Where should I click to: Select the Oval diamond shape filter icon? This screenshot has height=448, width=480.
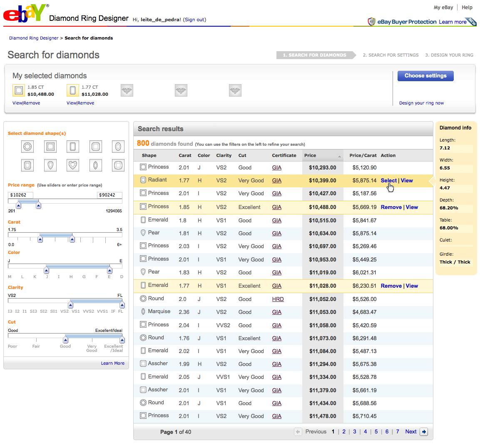point(118,147)
